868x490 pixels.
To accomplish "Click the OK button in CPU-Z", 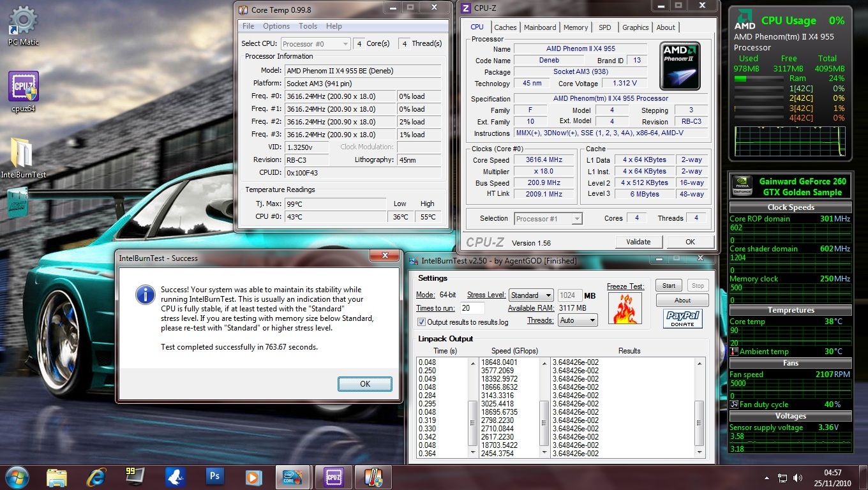I will (x=690, y=242).
